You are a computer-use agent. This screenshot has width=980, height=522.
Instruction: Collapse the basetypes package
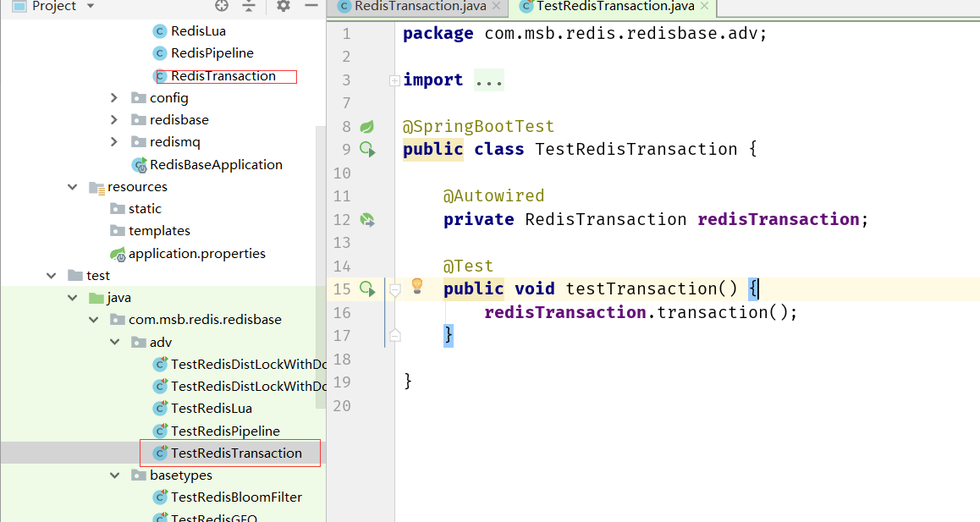point(115,475)
